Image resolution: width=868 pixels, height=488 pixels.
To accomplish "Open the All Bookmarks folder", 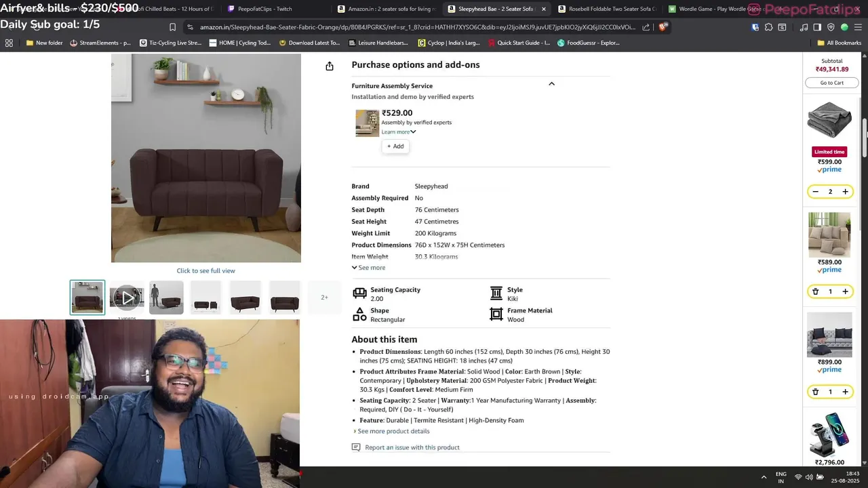I will coord(839,43).
